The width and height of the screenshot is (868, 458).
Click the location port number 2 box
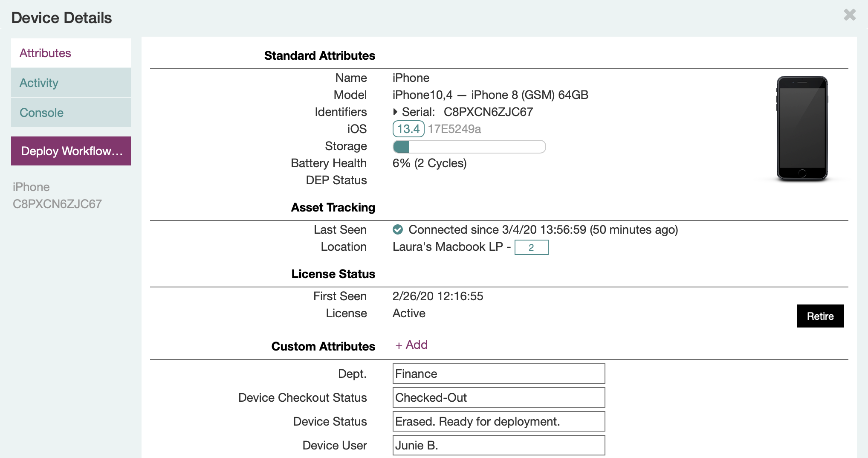pyautogui.click(x=531, y=247)
